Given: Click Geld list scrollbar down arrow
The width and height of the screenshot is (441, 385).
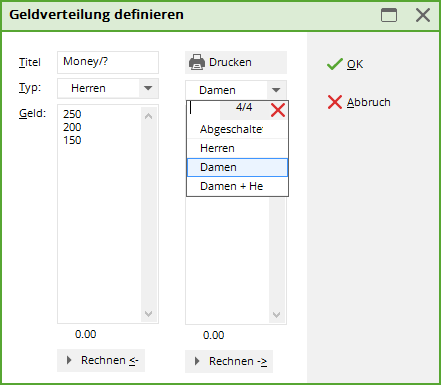Looking at the screenshot, I should [x=149, y=314].
